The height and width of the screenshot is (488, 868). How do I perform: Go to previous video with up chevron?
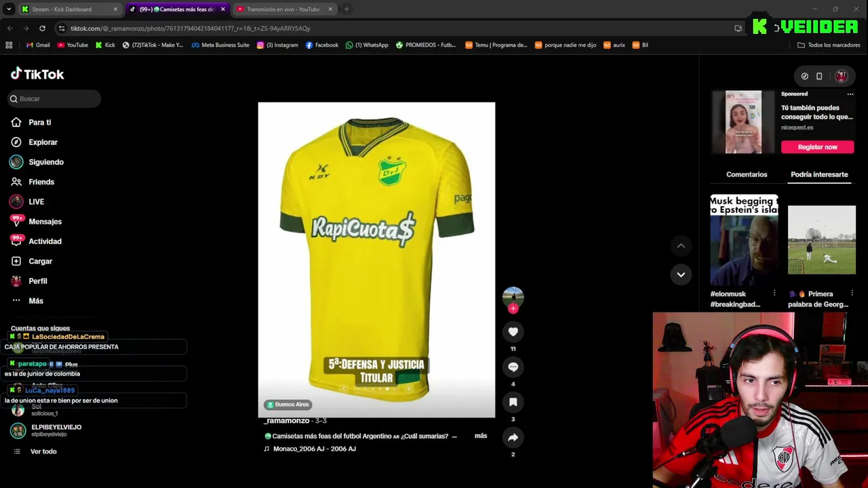681,245
